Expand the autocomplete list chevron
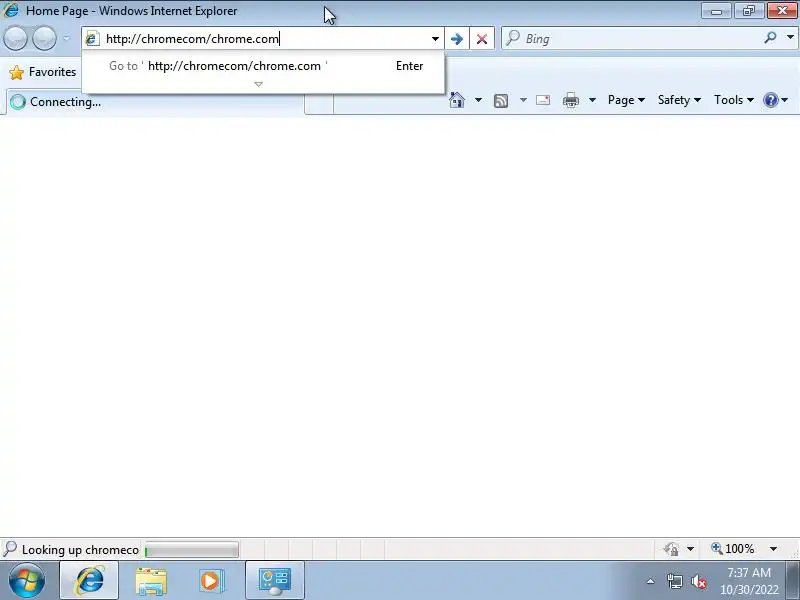This screenshot has height=600, width=800. pos(259,84)
